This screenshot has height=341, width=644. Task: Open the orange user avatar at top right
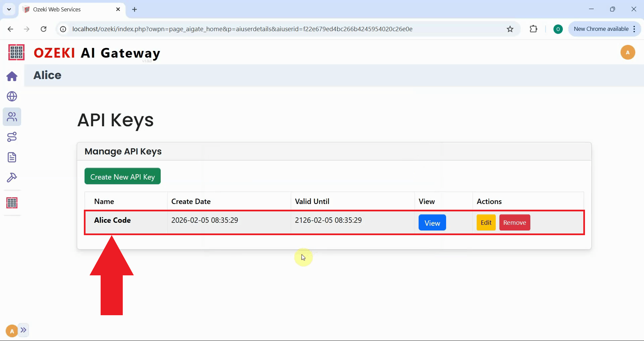628,52
